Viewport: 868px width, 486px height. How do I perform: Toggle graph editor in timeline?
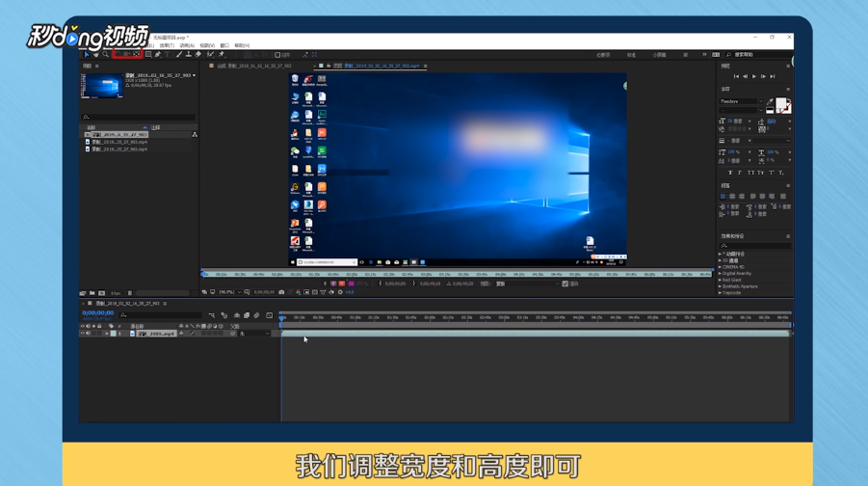click(x=270, y=315)
